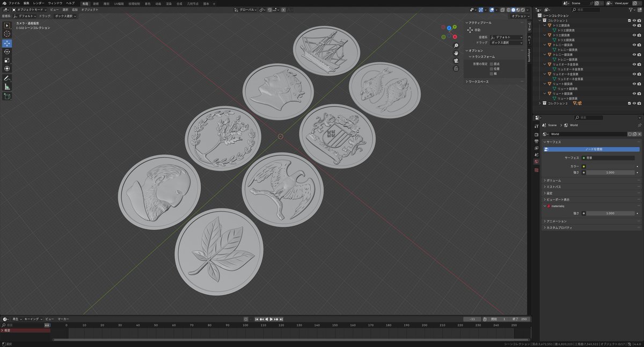
Task: Switch to the UV编辑 workspace tab
Action: pos(119,3)
